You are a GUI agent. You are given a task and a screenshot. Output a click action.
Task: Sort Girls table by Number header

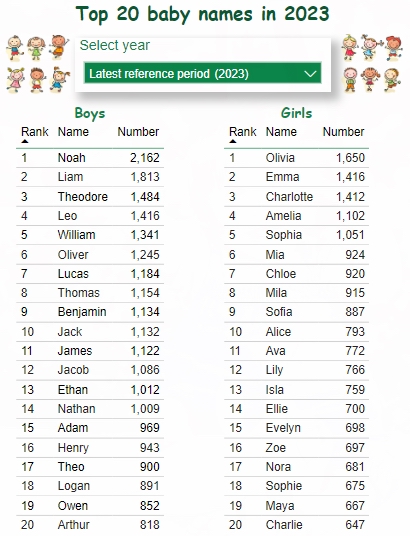tap(343, 132)
